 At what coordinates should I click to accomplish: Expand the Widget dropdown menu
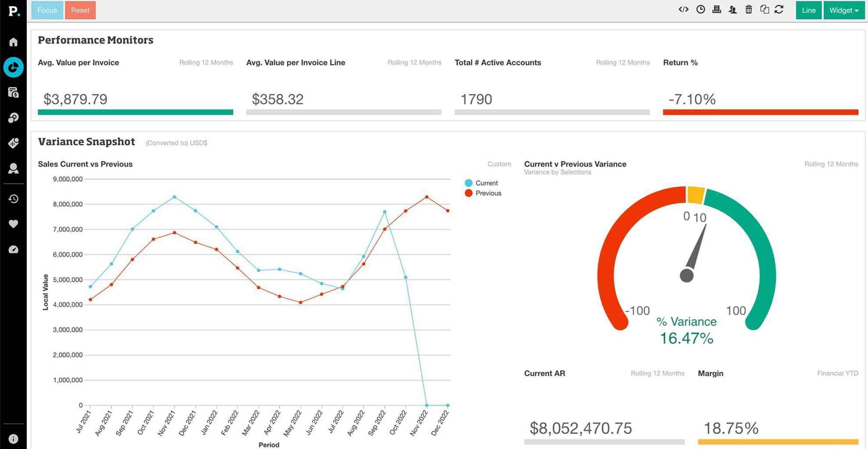coord(843,11)
